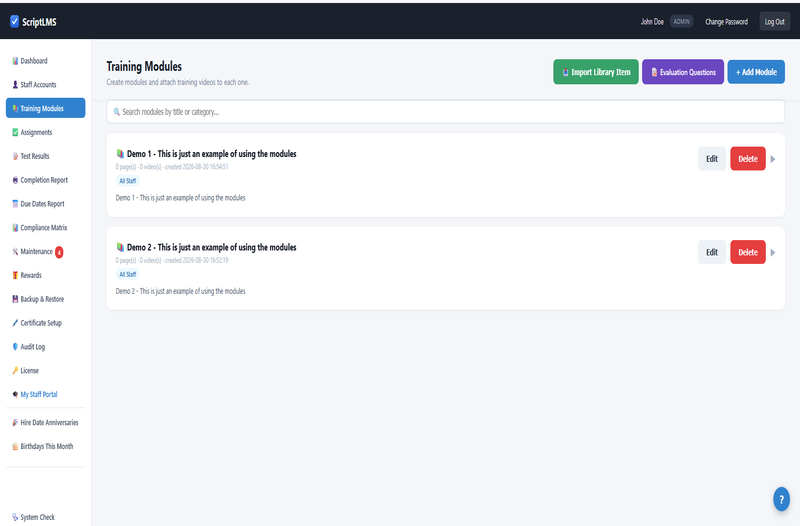
Task: Click the All Staff tag on Demo 2
Action: pyautogui.click(x=128, y=274)
